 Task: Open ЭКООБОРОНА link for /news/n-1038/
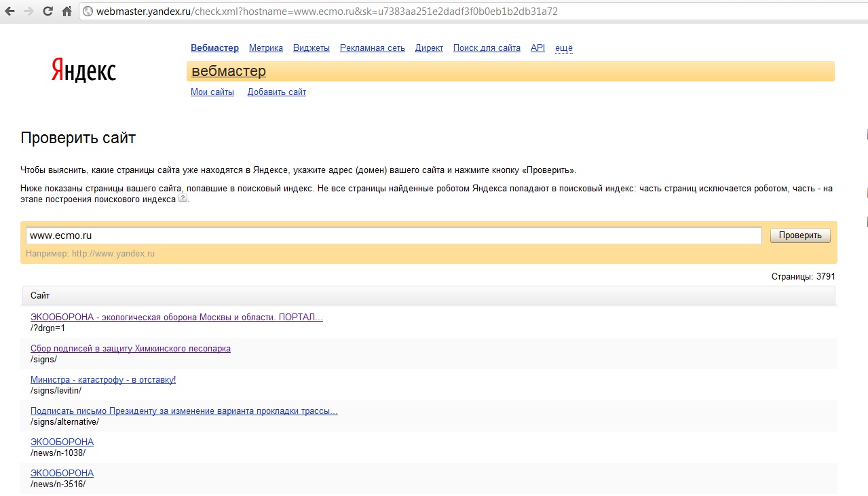[62, 442]
